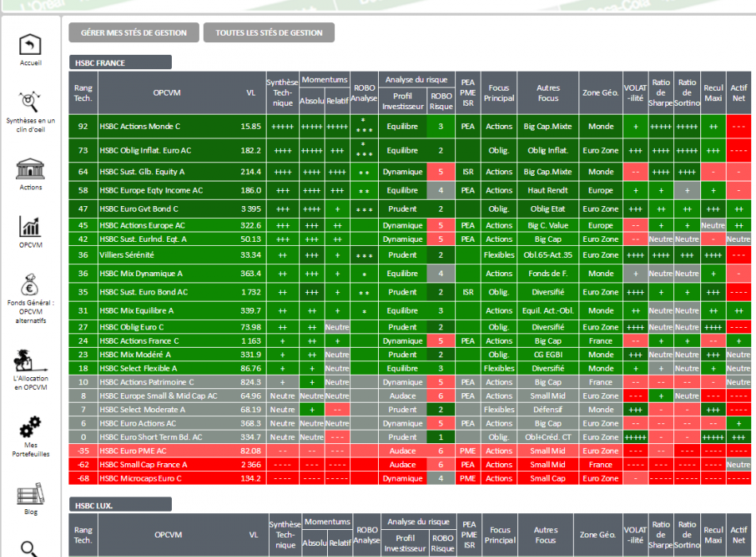
Task: Click Fonds de F. in Mix Dynamique row
Action: point(548,274)
